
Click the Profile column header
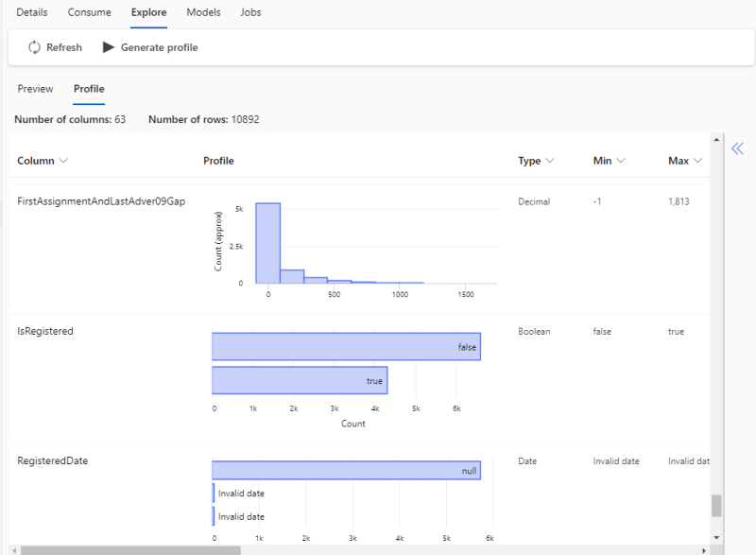pos(218,161)
